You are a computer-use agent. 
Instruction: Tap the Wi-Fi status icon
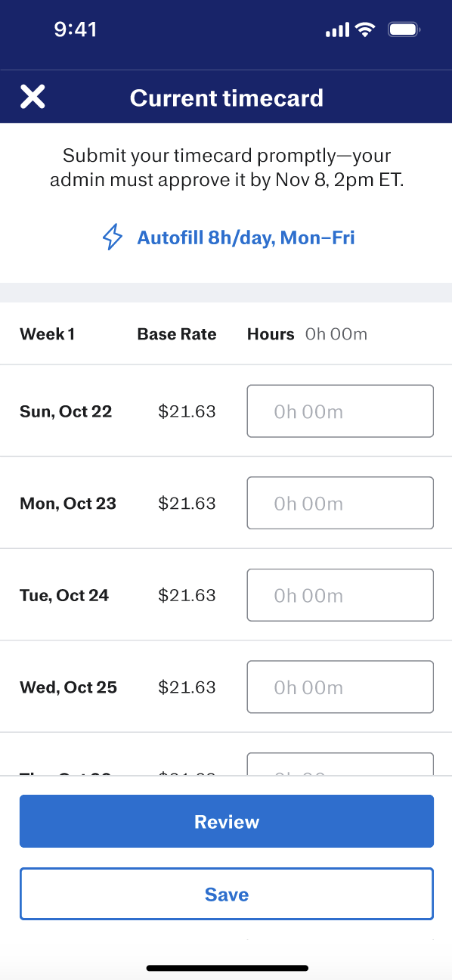click(x=366, y=30)
